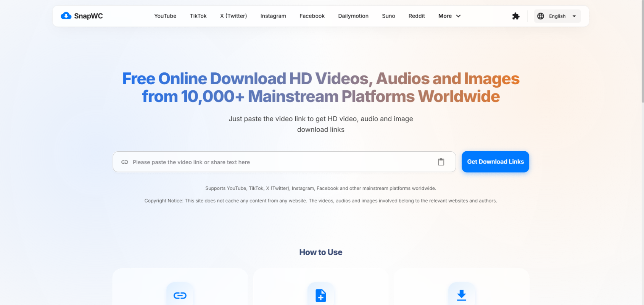Select X (Twitter) in navigation
644x305 pixels.
click(x=233, y=16)
